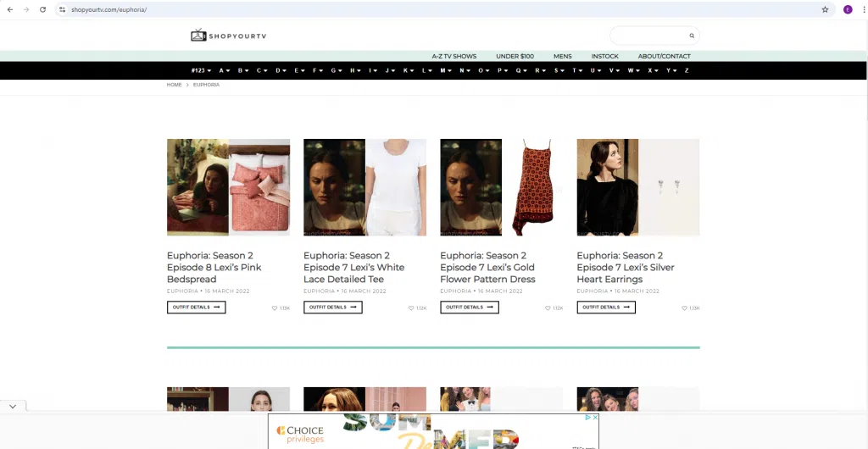Click the browser forward arrow
868x449 pixels.
(26, 9)
